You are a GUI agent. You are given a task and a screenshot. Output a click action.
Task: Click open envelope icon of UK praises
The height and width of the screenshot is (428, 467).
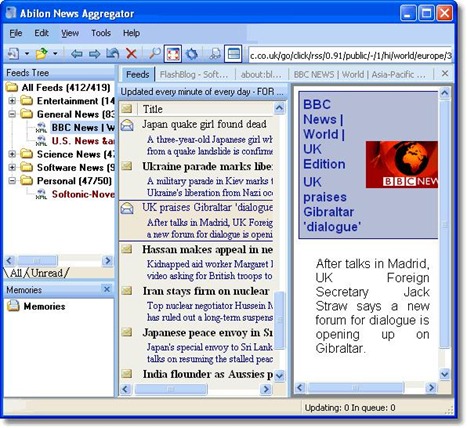[127, 208]
